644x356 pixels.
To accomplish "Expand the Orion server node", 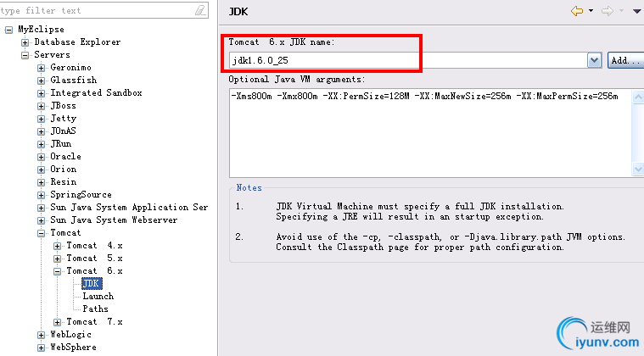I will point(41,170).
